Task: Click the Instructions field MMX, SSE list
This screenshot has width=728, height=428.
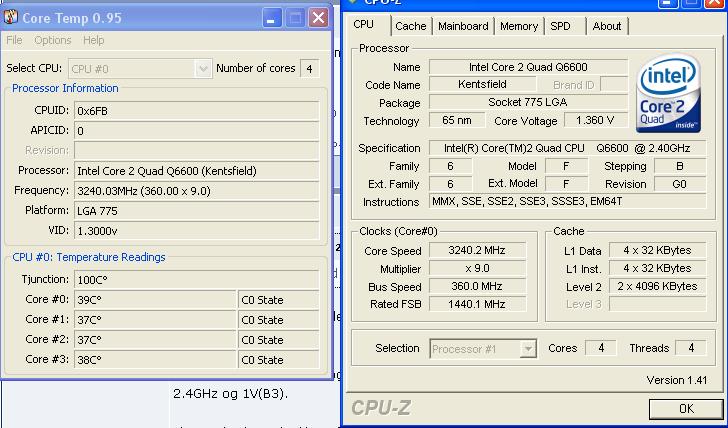Action: coord(567,201)
